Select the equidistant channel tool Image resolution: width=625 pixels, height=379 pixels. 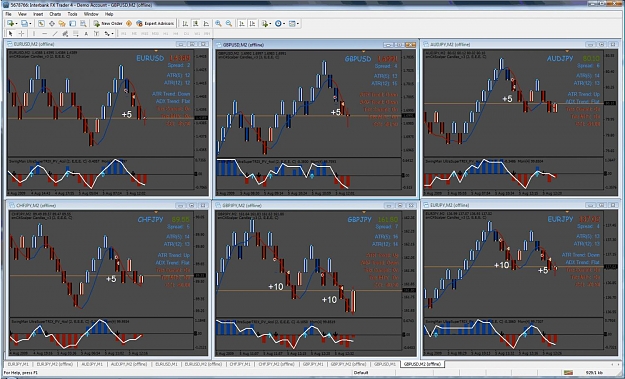(x=65, y=33)
